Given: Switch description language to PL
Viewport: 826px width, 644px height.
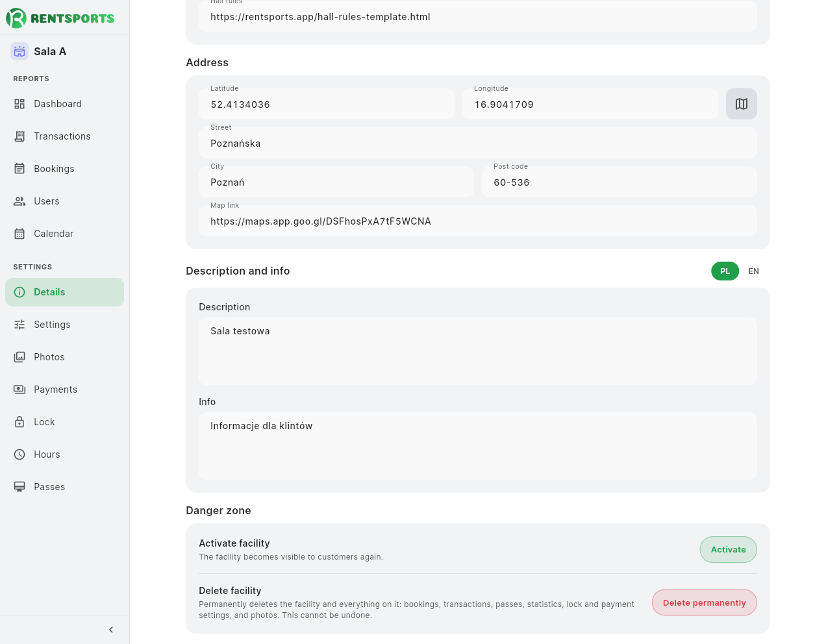Looking at the screenshot, I should coord(725,271).
